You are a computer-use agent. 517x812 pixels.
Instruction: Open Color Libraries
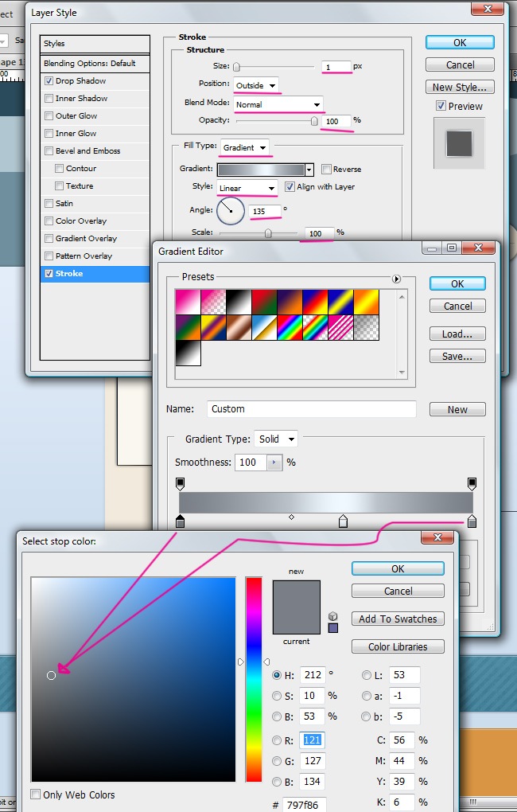coord(398,646)
